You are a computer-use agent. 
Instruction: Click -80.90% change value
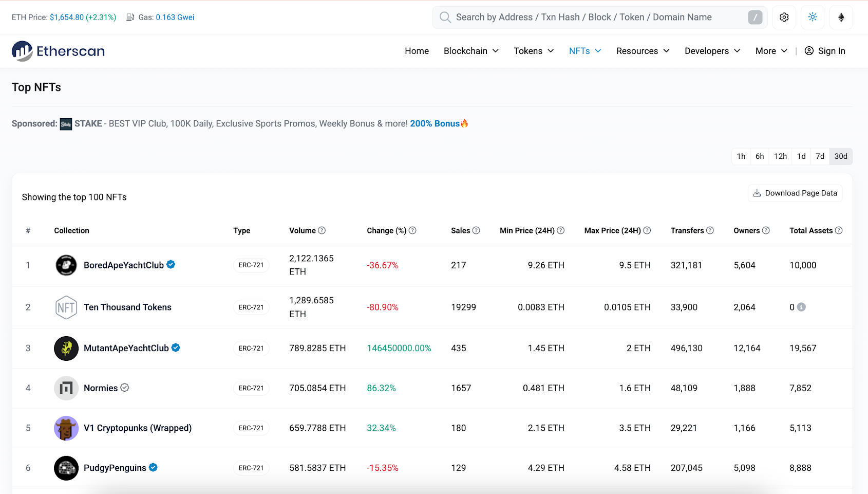383,307
